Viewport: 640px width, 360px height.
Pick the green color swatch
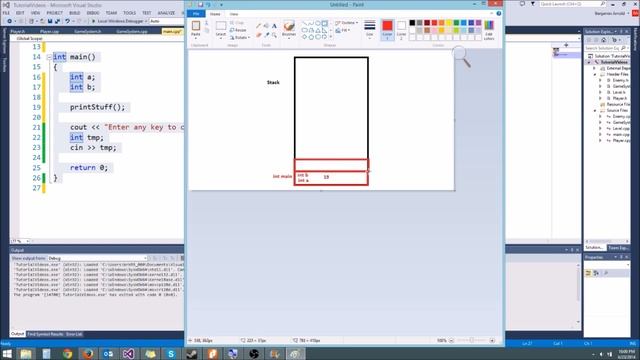point(456,23)
